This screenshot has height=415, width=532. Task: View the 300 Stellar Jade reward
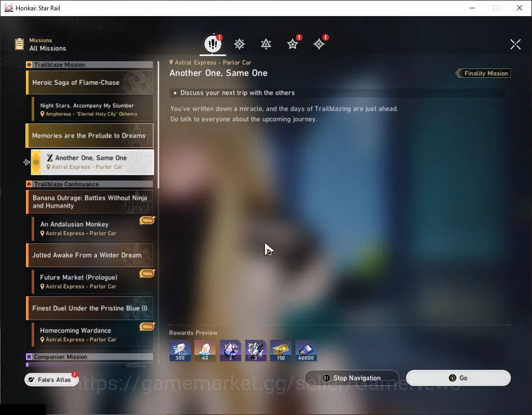[x=180, y=351]
